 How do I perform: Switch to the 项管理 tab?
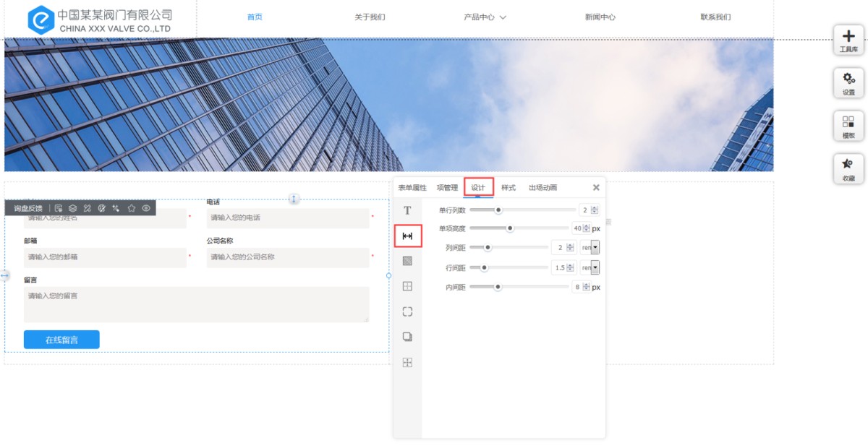point(447,188)
